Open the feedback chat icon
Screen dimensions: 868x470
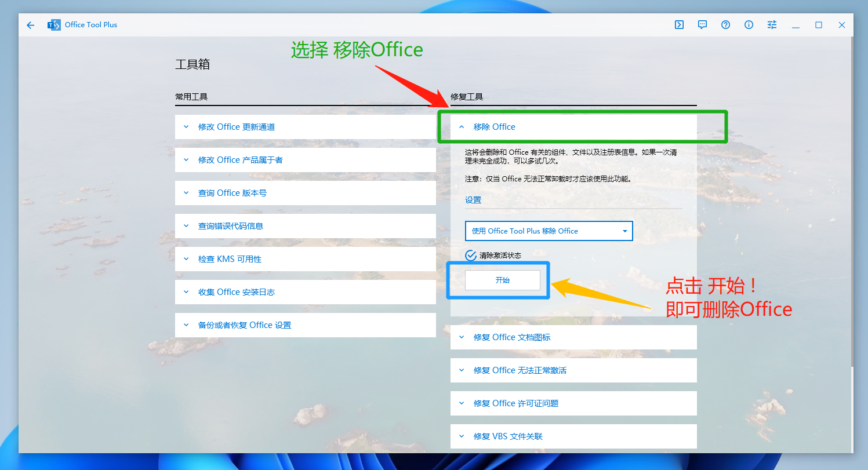(x=702, y=25)
